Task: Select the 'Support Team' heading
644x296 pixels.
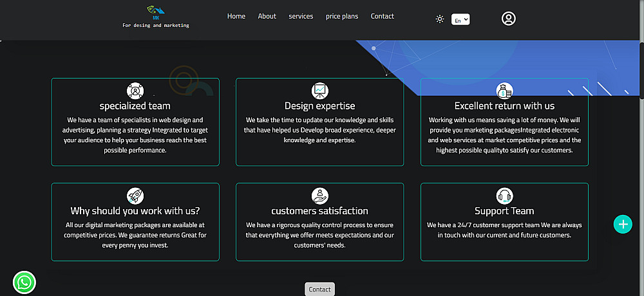Action: [x=504, y=211]
